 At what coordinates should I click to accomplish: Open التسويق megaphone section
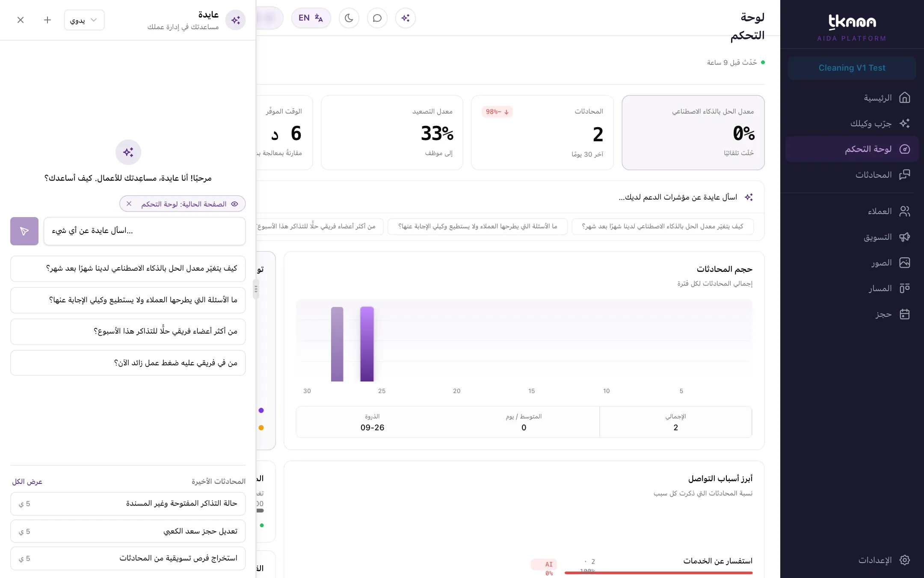pos(852,237)
